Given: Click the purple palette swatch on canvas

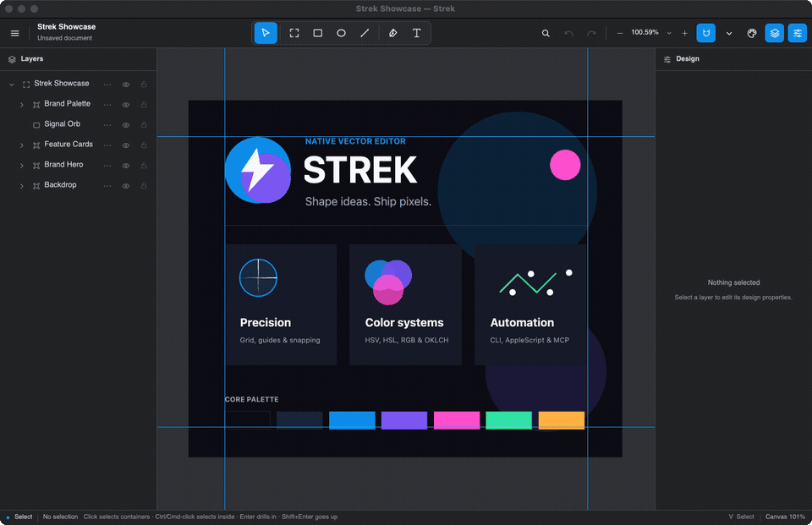Looking at the screenshot, I should click(x=404, y=420).
